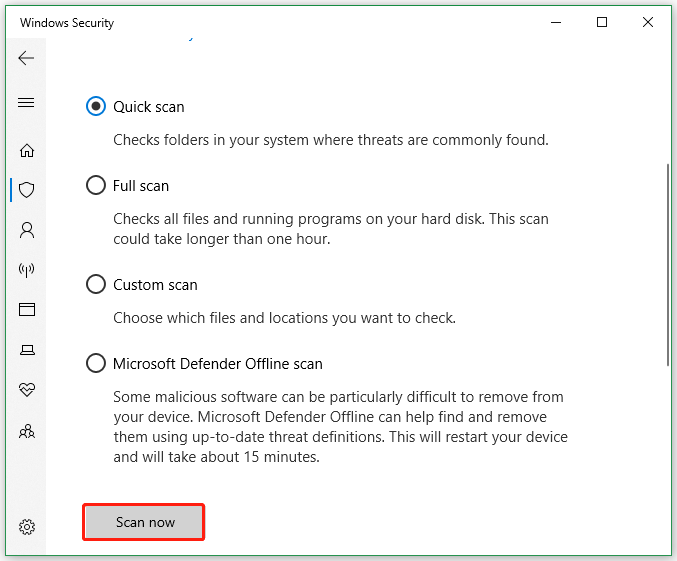Go back using the back arrow
Image resolution: width=677 pixels, height=561 pixels.
click(x=26, y=58)
